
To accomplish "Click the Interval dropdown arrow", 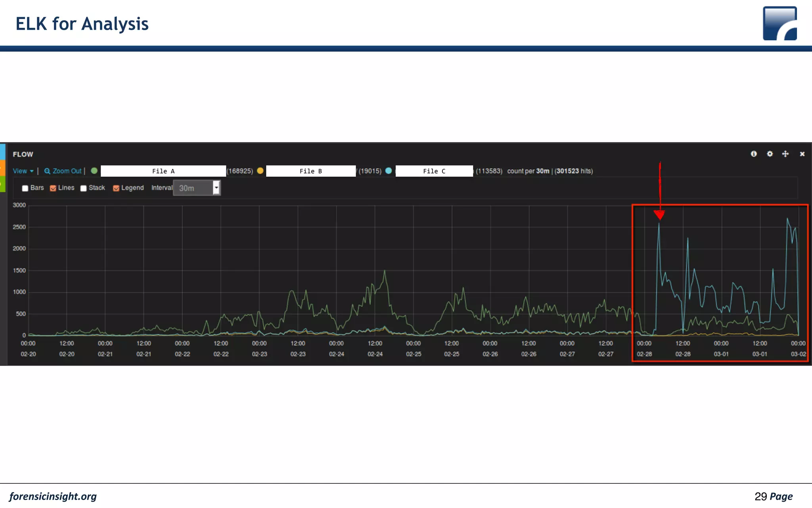I will tap(216, 188).
